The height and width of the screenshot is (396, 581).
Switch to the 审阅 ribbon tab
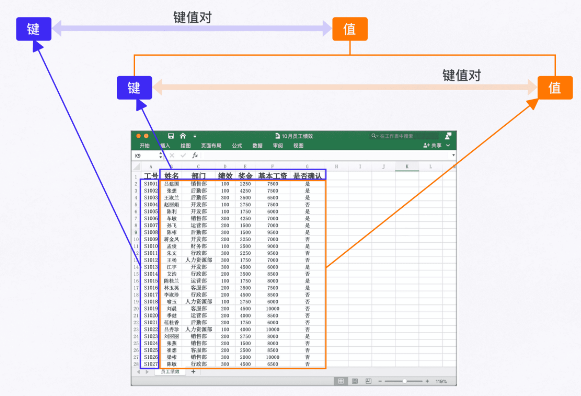click(278, 146)
